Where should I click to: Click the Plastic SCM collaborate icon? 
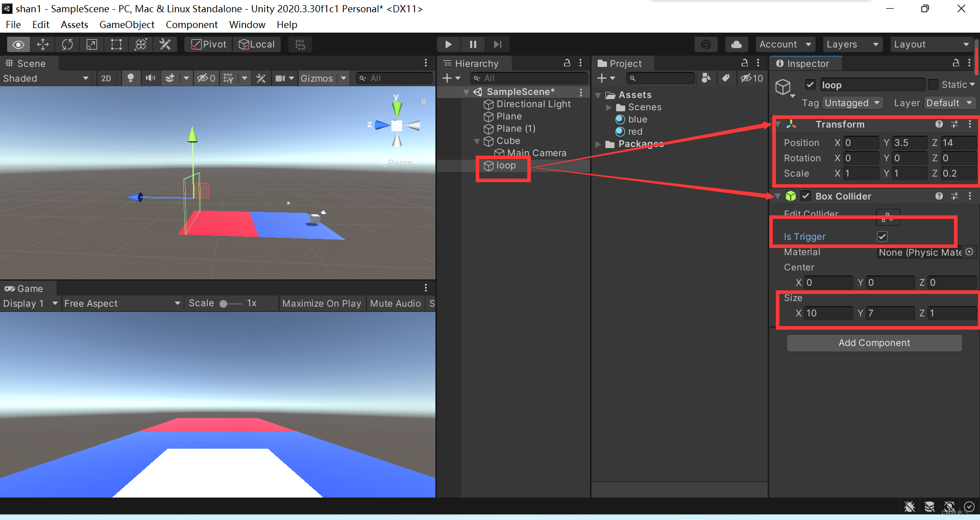pyautogui.click(x=706, y=44)
